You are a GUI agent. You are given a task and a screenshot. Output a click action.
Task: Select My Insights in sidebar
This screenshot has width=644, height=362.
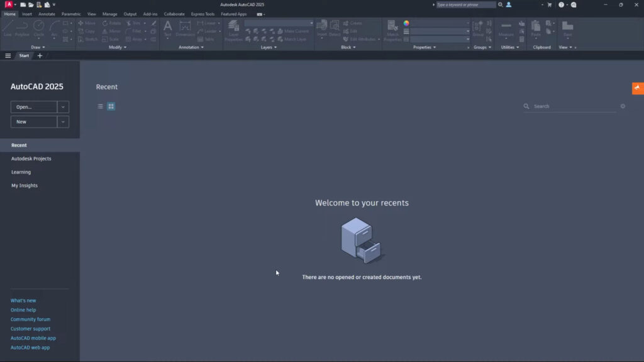[25, 185]
